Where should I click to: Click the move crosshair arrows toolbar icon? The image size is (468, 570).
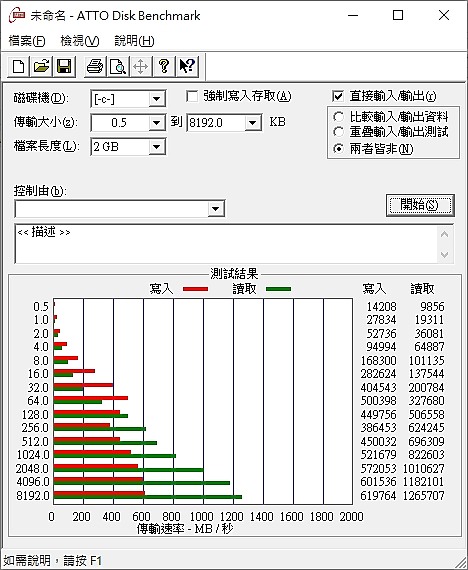click(140, 67)
